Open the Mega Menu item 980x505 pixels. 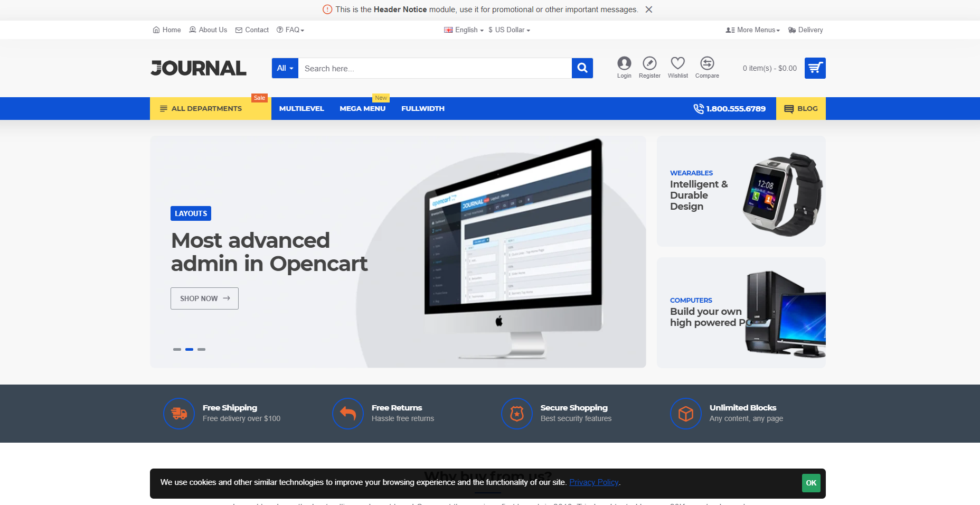tap(363, 108)
